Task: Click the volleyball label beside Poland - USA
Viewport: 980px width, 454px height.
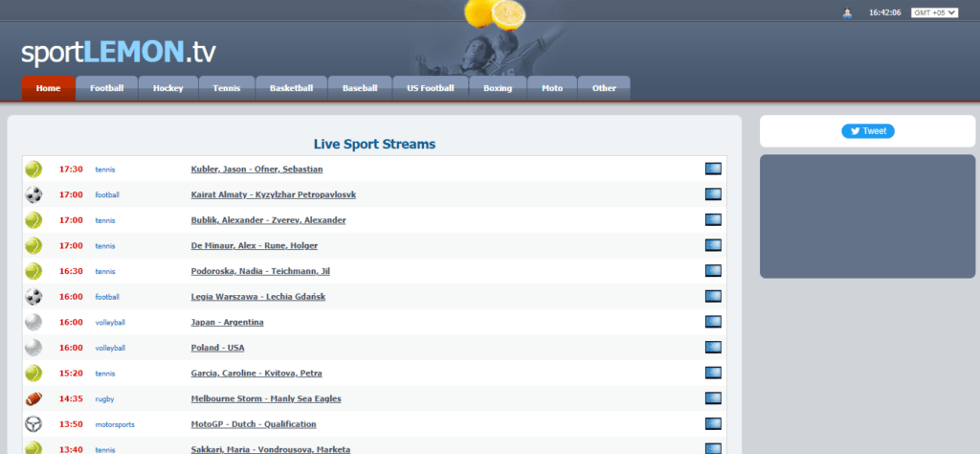Action: [110, 349]
